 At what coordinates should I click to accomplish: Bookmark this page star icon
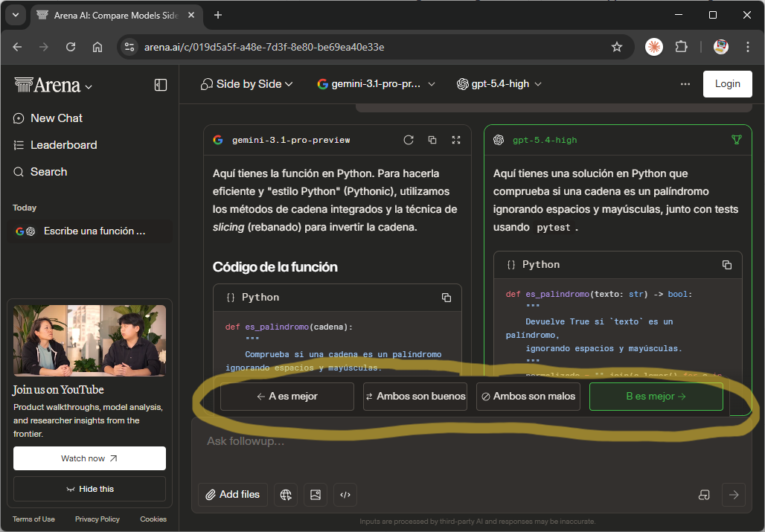click(x=617, y=47)
